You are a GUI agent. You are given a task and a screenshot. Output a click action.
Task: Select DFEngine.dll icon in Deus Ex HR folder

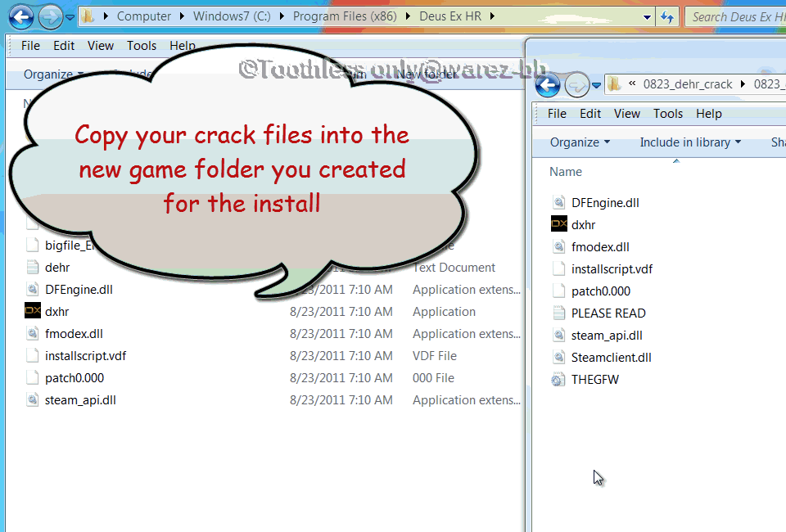[33, 290]
